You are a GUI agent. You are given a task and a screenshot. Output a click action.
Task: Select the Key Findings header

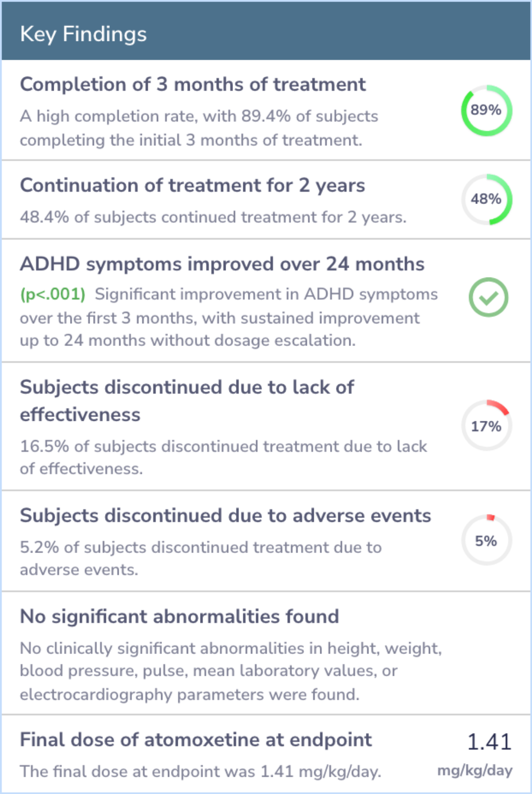click(x=83, y=34)
